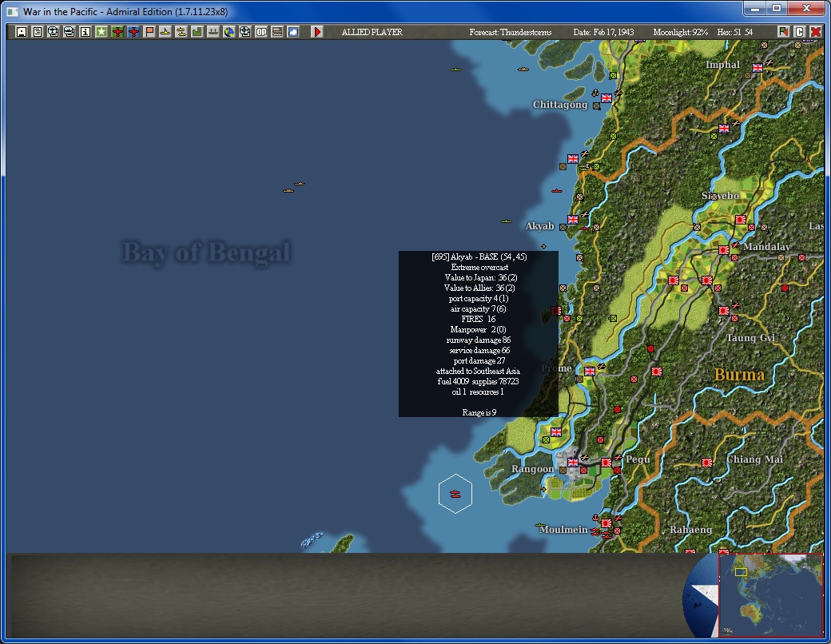Select the British flag base at Chittagong
The height and width of the screenshot is (644, 831).
click(606, 98)
